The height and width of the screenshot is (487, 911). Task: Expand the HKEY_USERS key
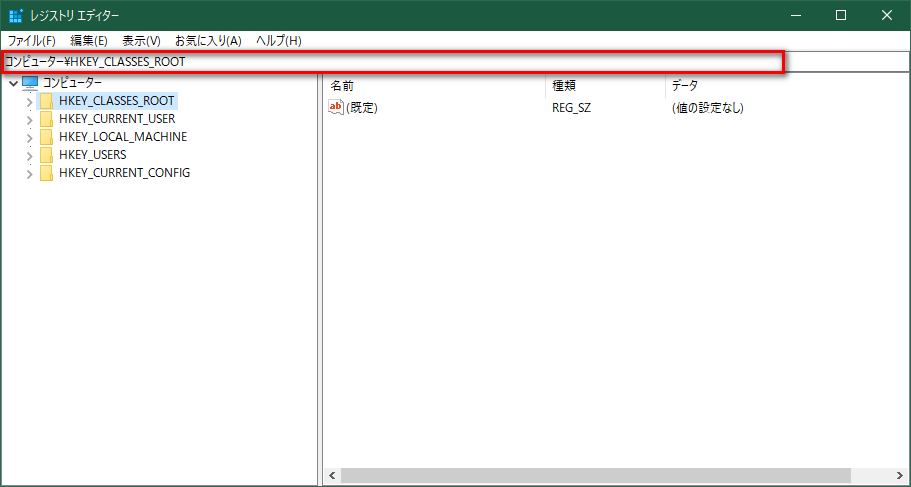[x=30, y=155]
